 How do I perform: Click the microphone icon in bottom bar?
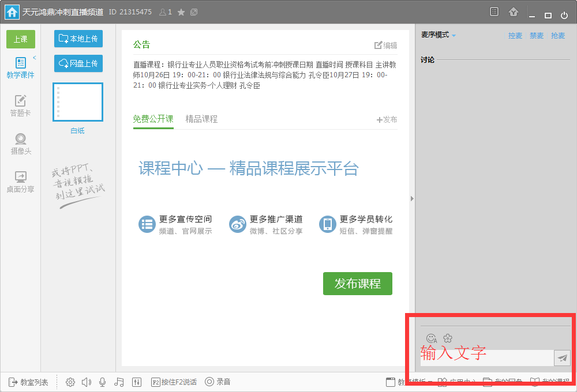point(103,382)
